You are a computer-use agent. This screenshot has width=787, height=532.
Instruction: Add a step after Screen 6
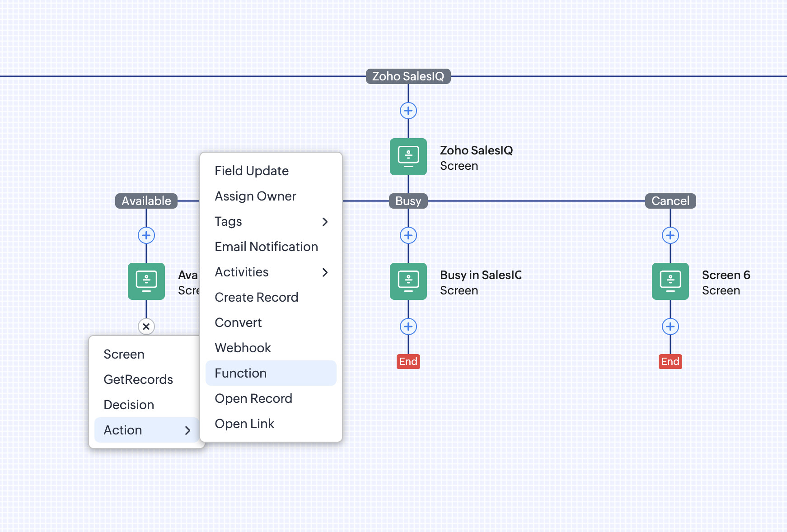click(670, 327)
